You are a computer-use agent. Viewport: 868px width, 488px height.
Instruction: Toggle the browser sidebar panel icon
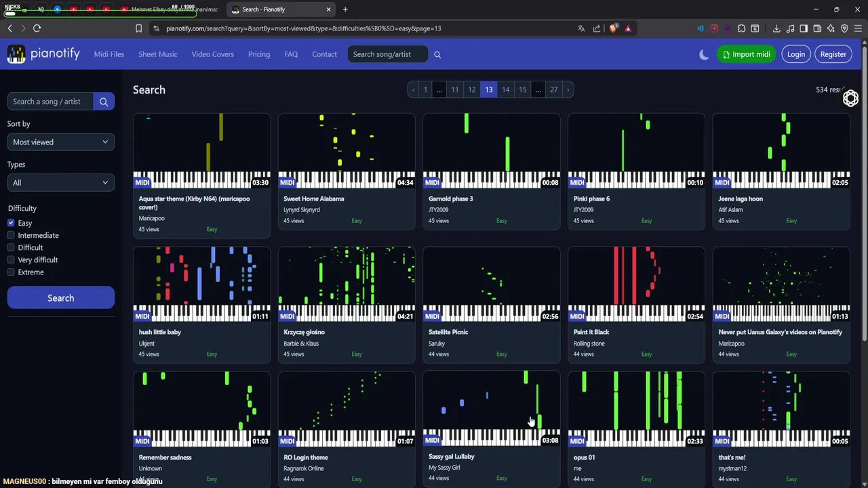point(804,28)
